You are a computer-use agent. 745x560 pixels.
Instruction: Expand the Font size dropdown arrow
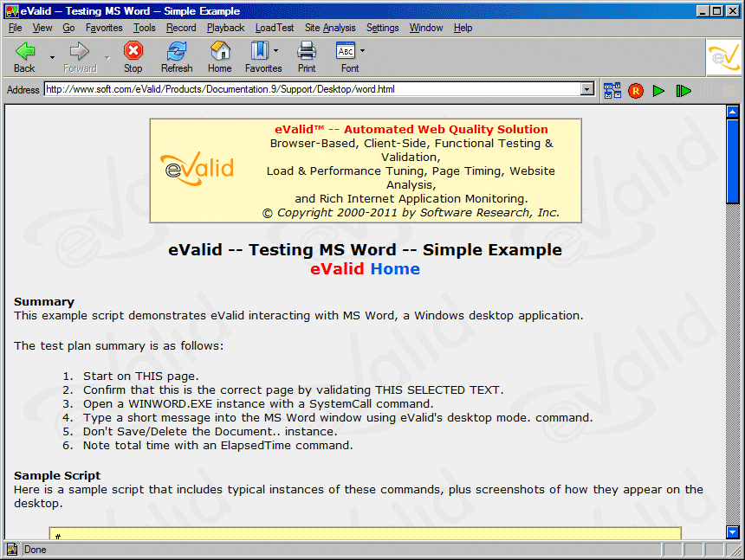(x=362, y=51)
